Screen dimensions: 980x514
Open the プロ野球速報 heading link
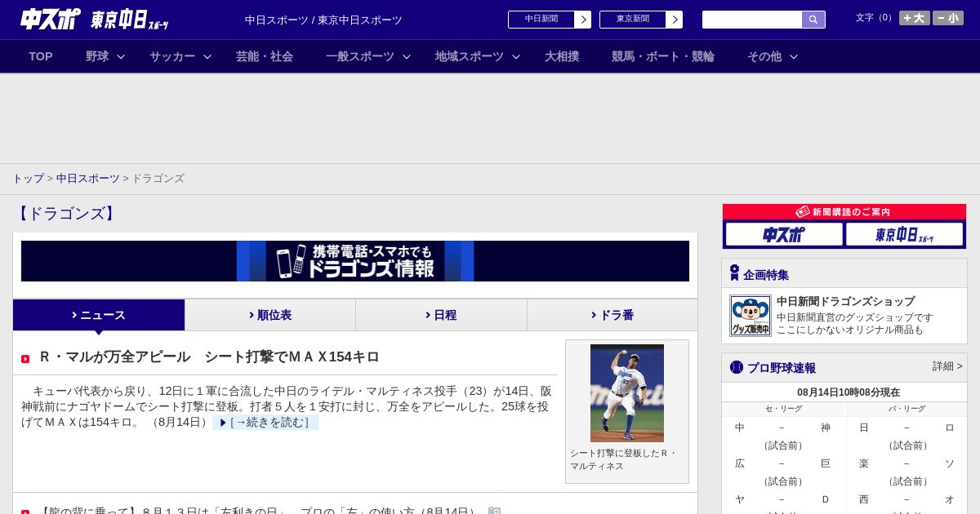click(782, 368)
